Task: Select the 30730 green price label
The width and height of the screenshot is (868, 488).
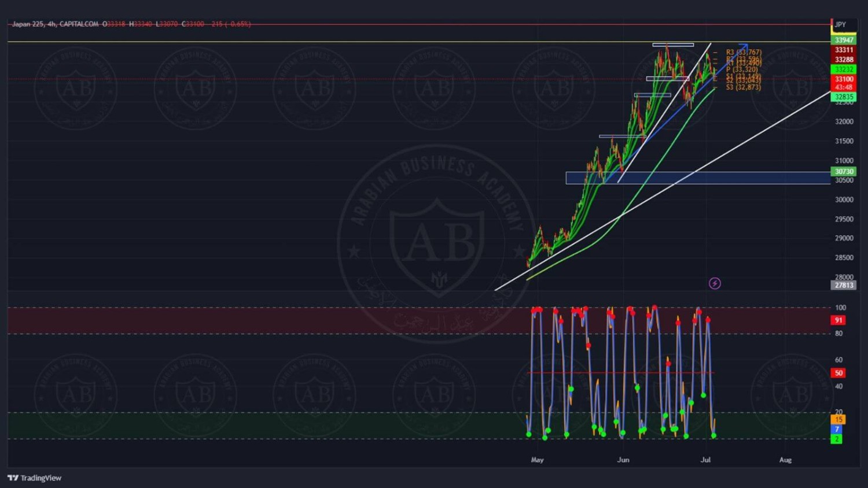Action: pos(844,172)
